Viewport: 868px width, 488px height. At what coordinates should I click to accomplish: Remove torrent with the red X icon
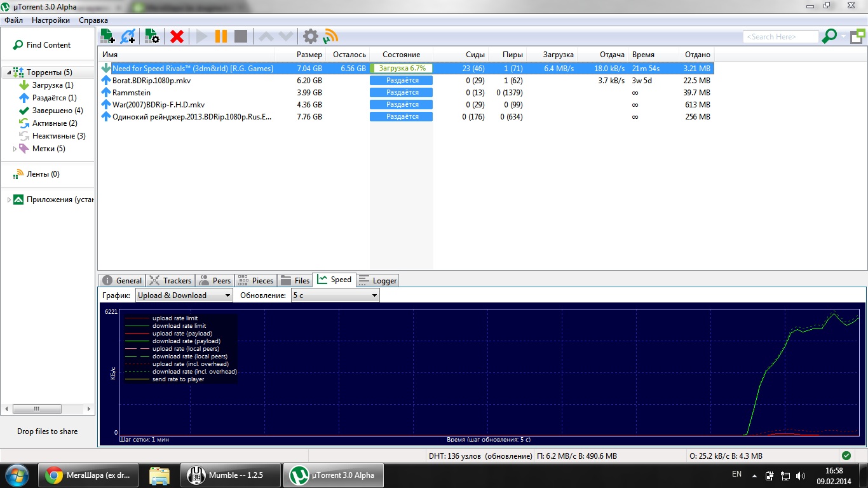177,36
